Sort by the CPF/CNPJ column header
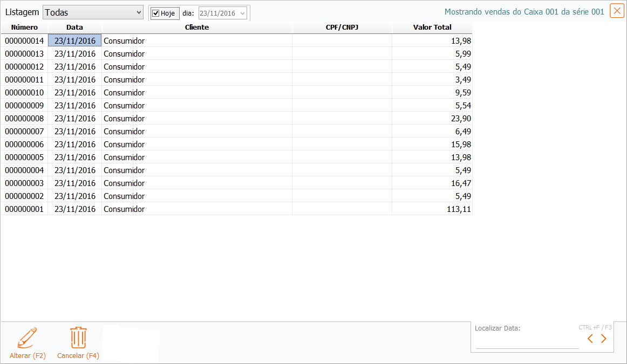 [342, 27]
